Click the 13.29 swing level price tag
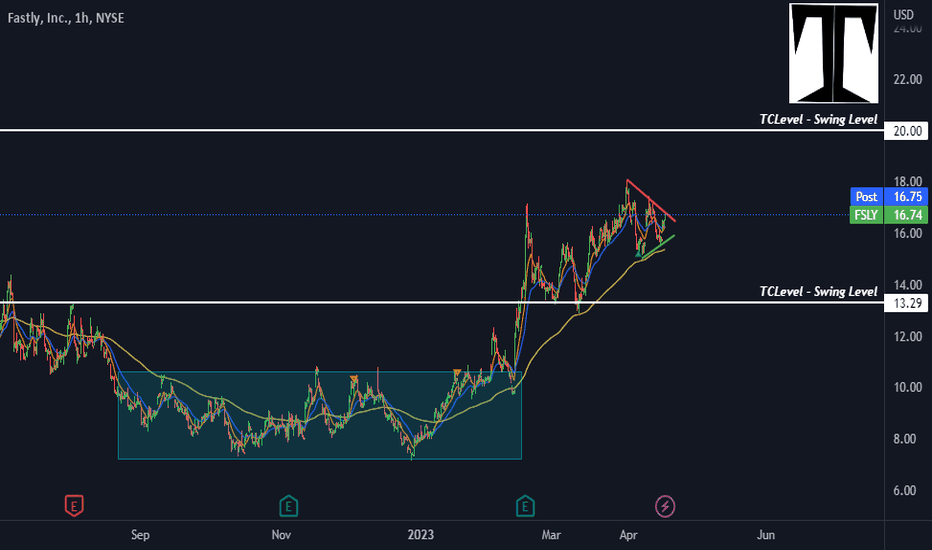932x550 pixels. tap(906, 303)
